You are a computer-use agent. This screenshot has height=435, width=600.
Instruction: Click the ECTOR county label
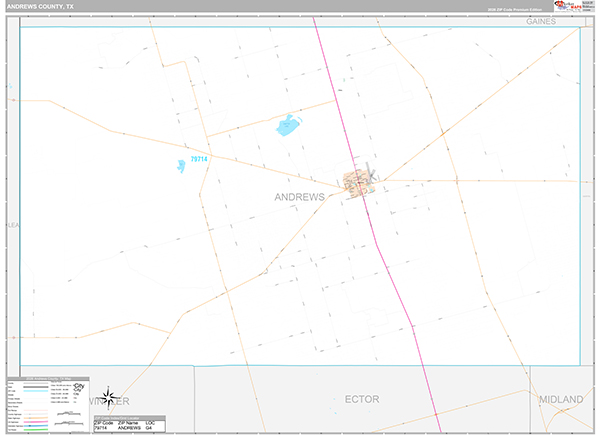362,399
